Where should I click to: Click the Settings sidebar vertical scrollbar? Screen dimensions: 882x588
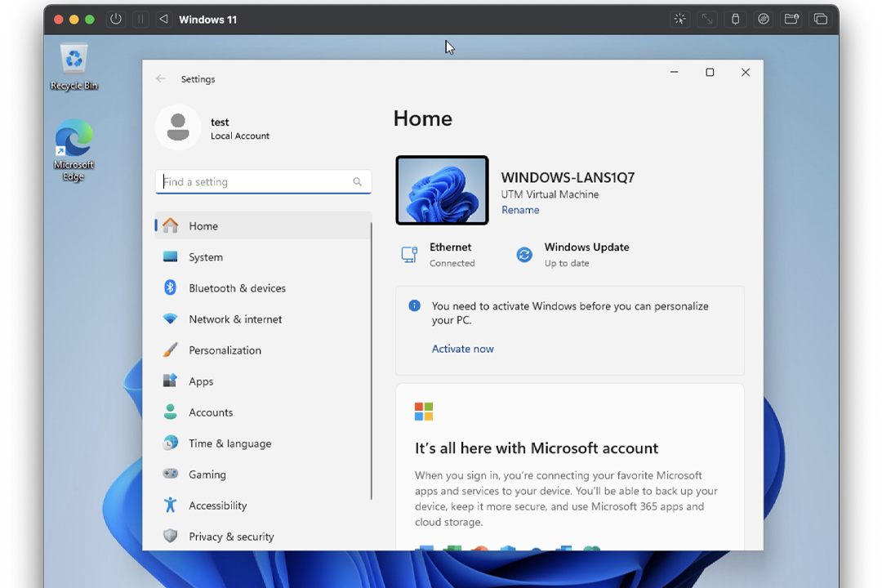point(372,359)
